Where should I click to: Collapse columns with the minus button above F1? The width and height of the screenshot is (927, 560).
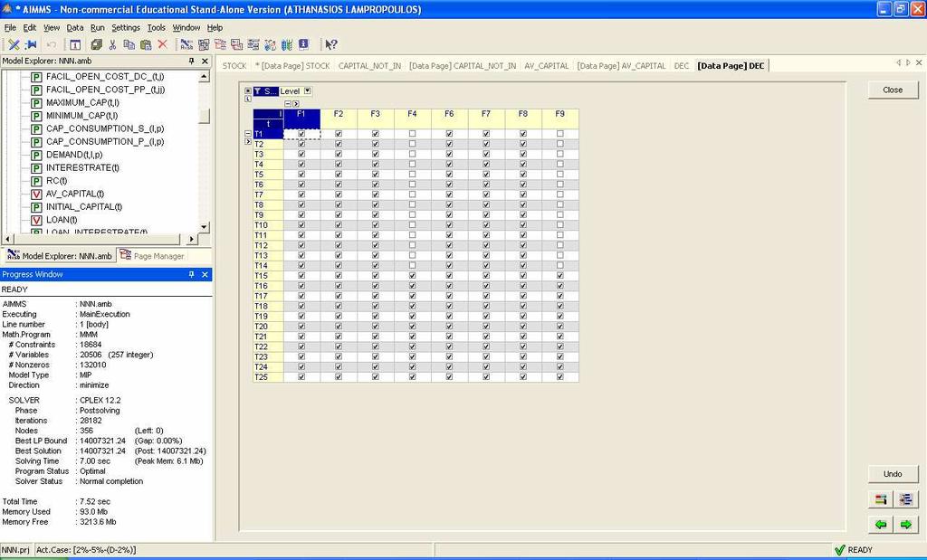[x=288, y=103]
